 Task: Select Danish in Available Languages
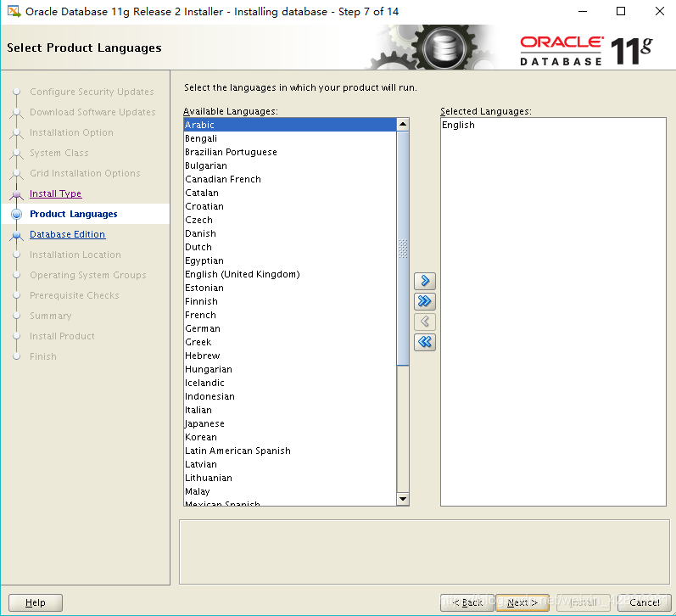pos(290,233)
